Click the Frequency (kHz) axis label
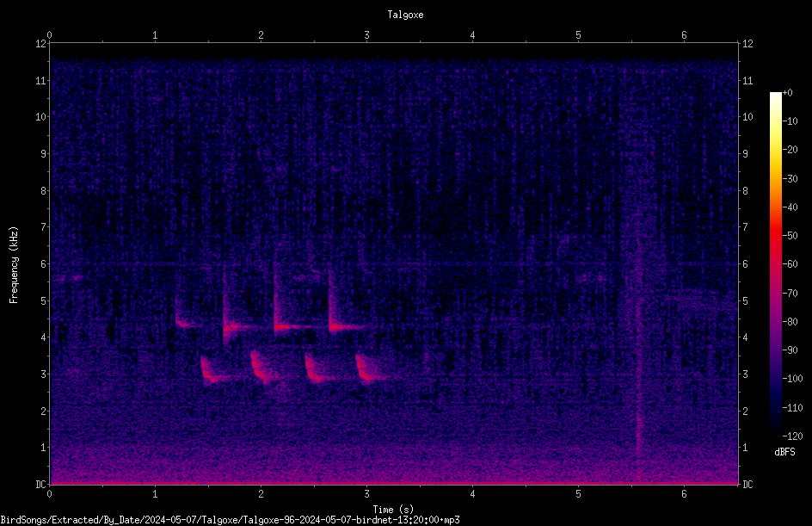This screenshot has width=812, height=526. (14, 264)
